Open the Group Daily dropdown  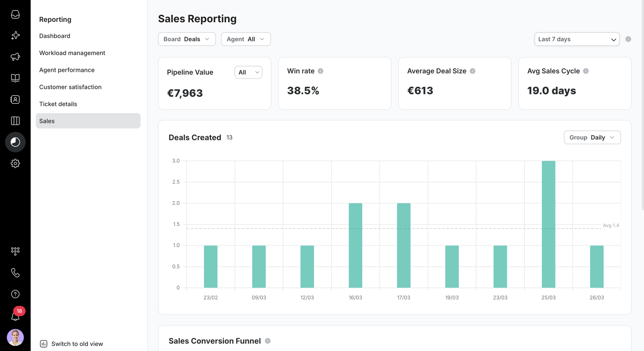pyautogui.click(x=592, y=137)
